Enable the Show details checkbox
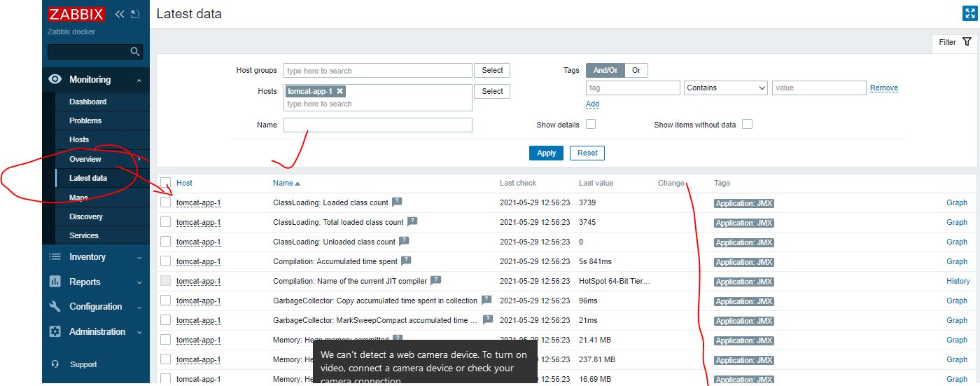980x386 pixels. click(591, 125)
